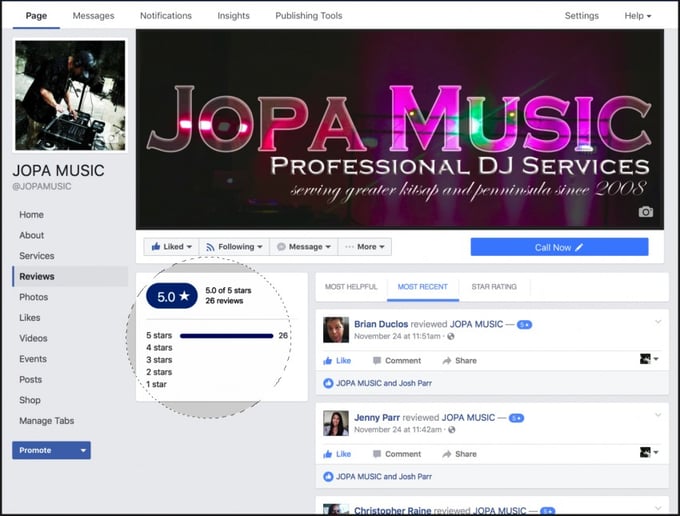Share Jenny Parr's review
This screenshot has width=680, height=516.
click(x=459, y=454)
